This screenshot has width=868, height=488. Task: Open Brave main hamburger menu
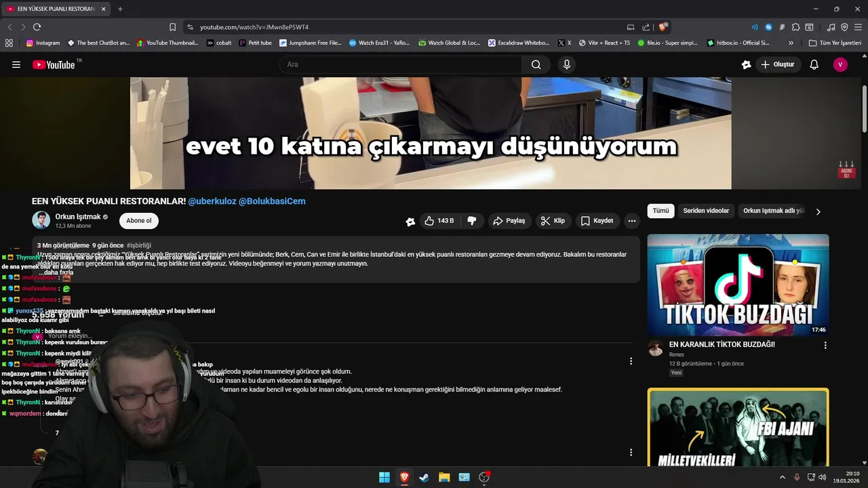point(858,27)
